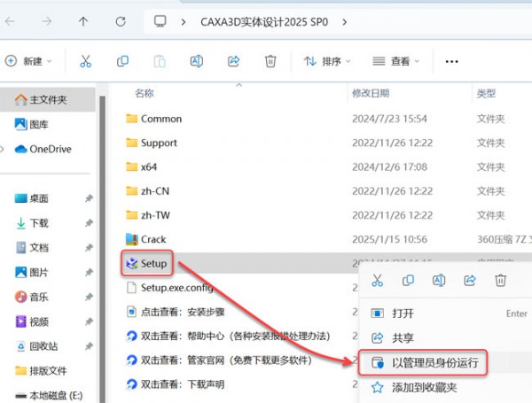Select 双击查看：帮助中心 shortcut
Image resolution: width=532 pixels, height=403 pixels.
click(x=228, y=336)
